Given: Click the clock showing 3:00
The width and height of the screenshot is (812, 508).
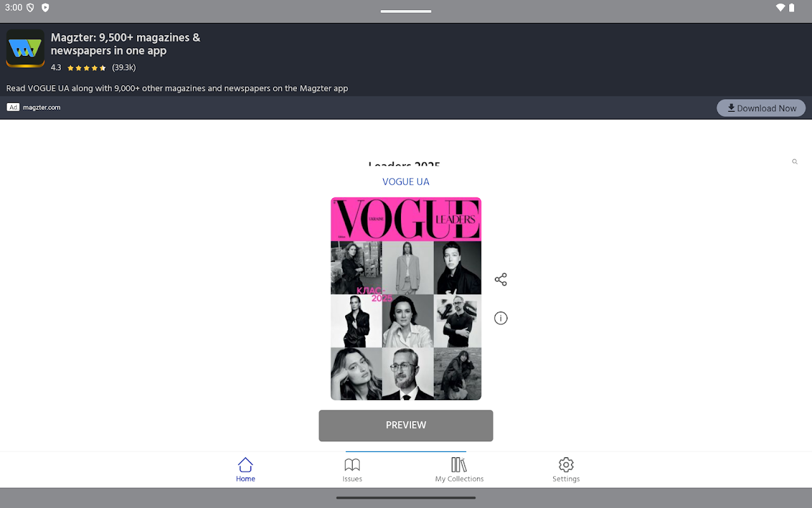Looking at the screenshot, I should 13,8.
